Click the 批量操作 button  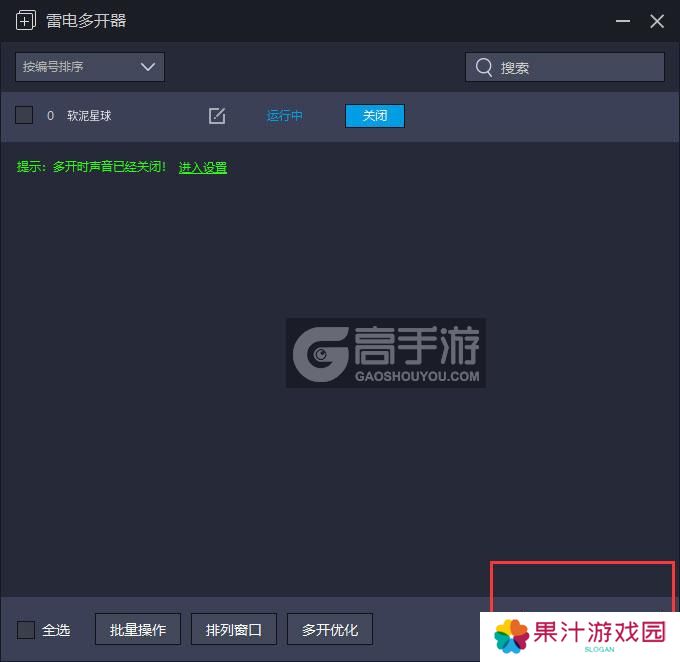click(138, 629)
